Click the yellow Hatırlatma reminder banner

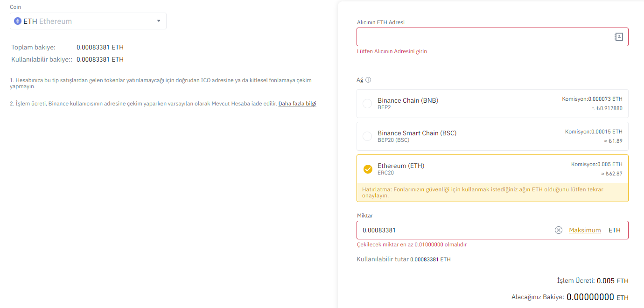click(x=492, y=192)
